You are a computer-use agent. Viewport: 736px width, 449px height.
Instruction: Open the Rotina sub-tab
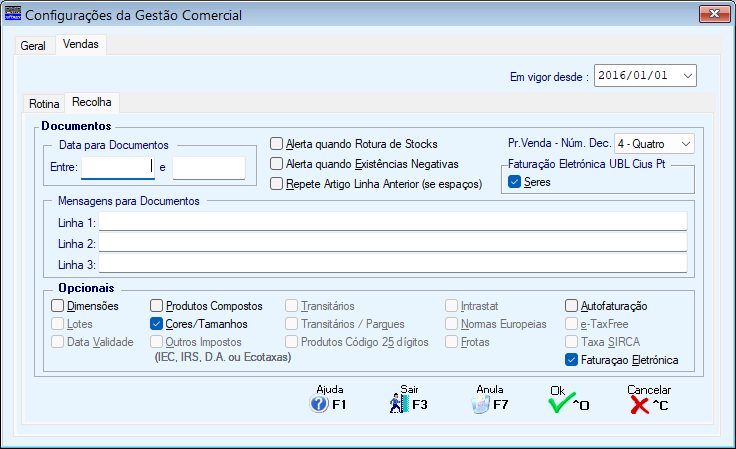tap(44, 104)
